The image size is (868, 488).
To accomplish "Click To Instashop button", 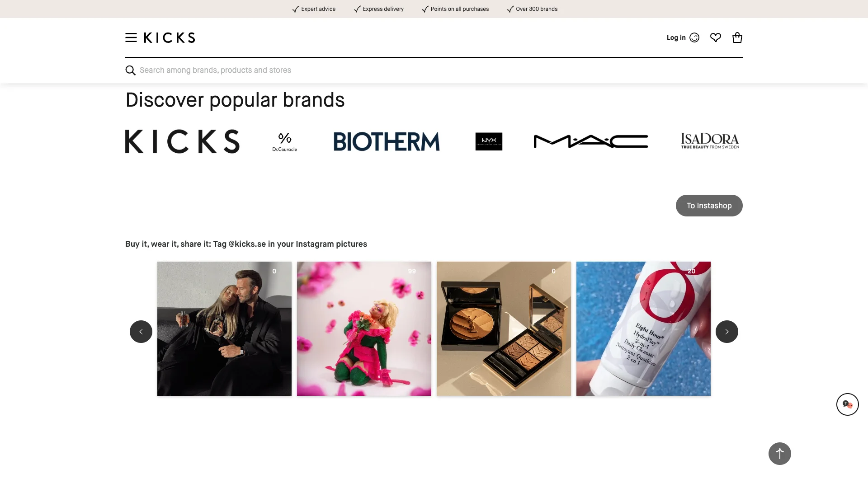I will coord(709,206).
